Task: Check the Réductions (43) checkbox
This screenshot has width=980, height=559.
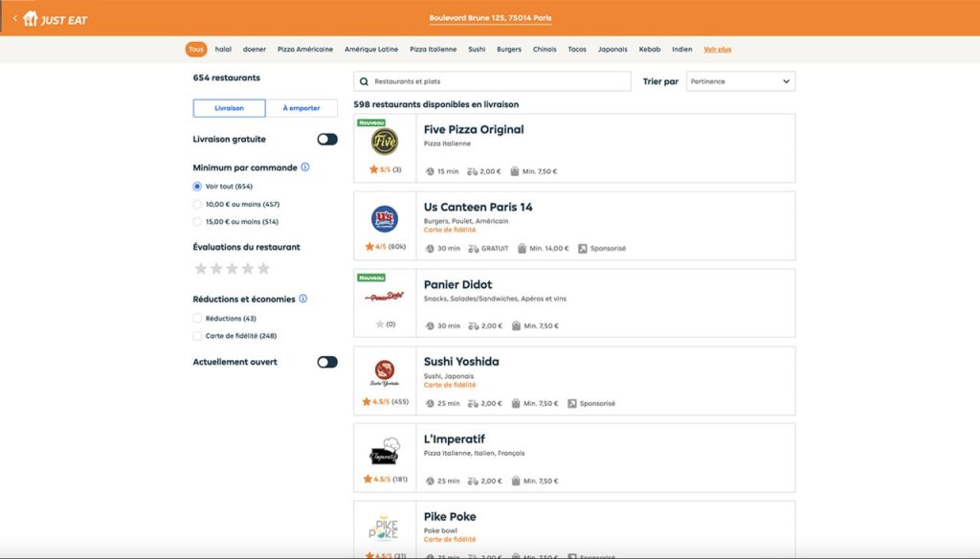Action: [197, 319]
